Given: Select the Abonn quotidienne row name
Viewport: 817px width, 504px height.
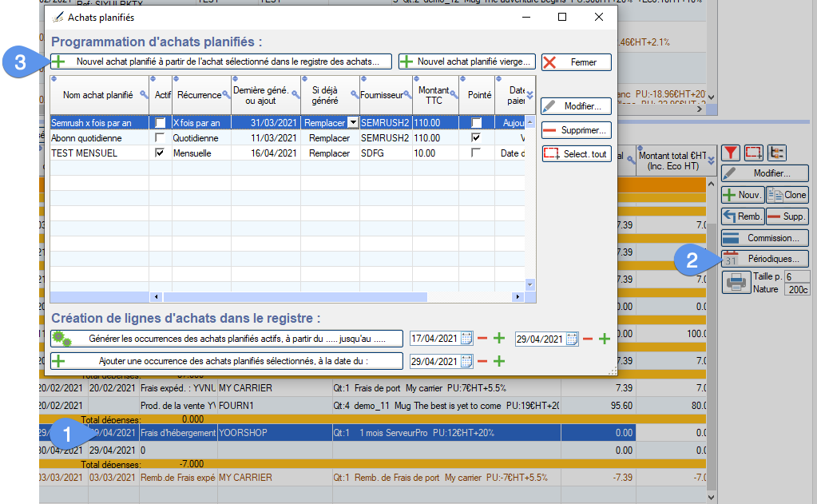Looking at the screenshot, I should click(86, 138).
